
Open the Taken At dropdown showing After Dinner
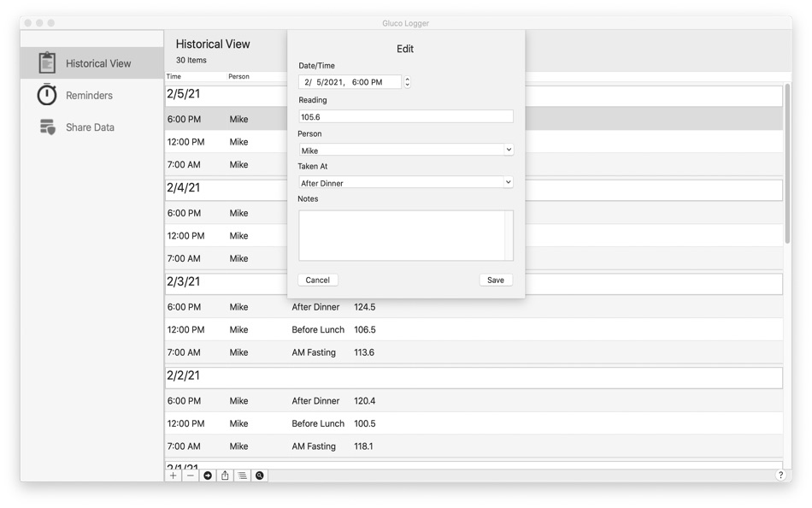click(x=405, y=182)
